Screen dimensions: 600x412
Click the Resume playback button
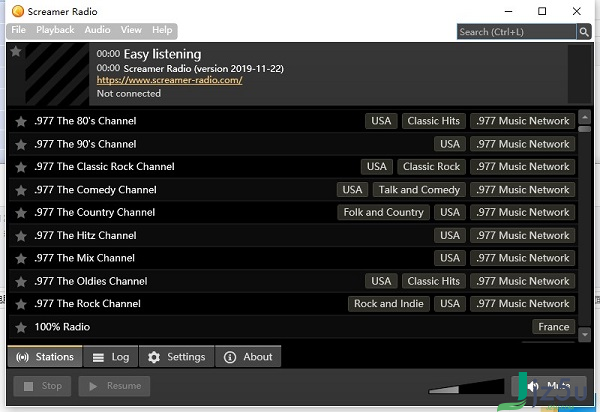coord(114,386)
